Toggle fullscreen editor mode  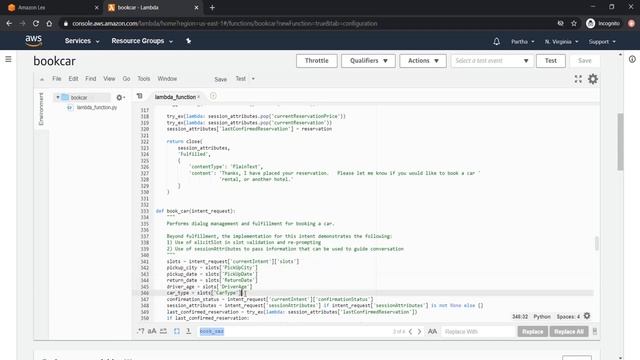(578, 79)
